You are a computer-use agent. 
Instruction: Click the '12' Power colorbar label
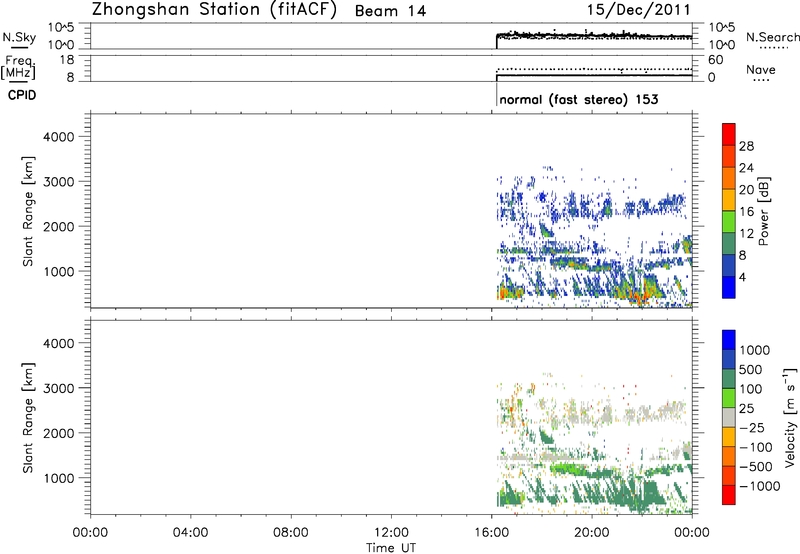pyautogui.click(x=746, y=234)
